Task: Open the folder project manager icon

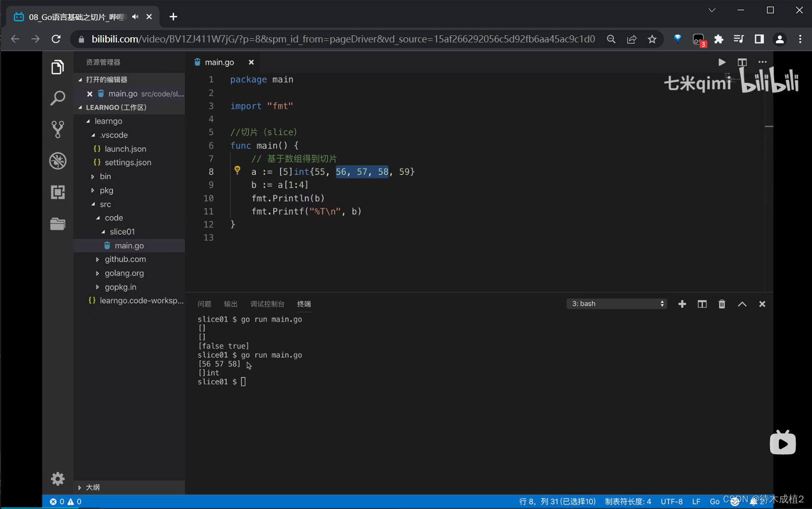Action: point(58,224)
